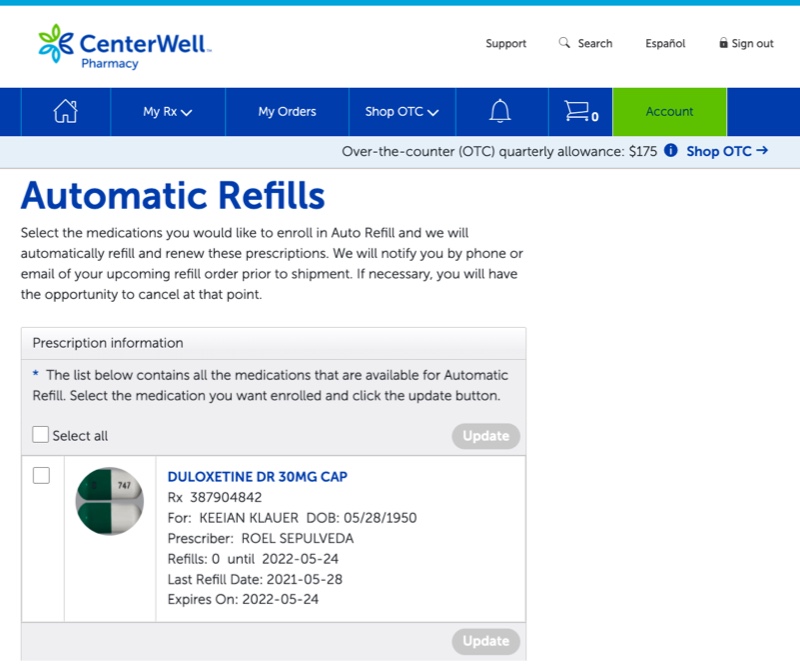Switch language with the Español link
This screenshot has height=672, width=800.
[x=665, y=43]
